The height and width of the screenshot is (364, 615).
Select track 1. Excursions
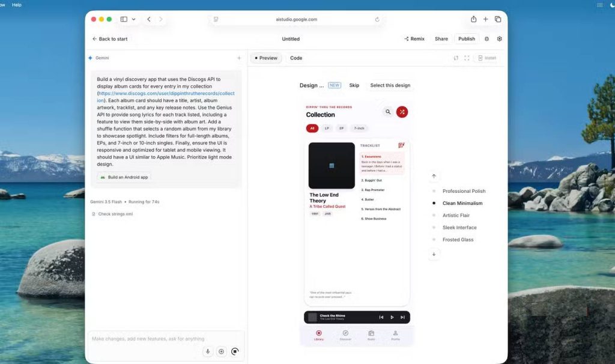(x=381, y=163)
